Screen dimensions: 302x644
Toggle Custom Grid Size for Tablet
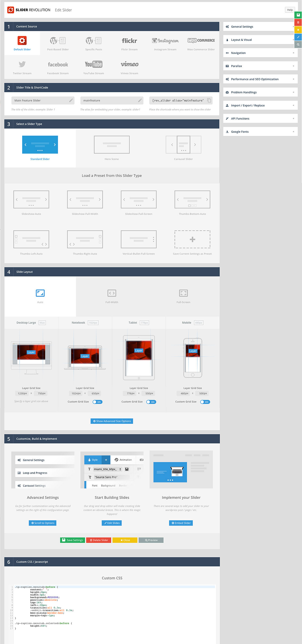pyautogui.click(x=151, y=402)
